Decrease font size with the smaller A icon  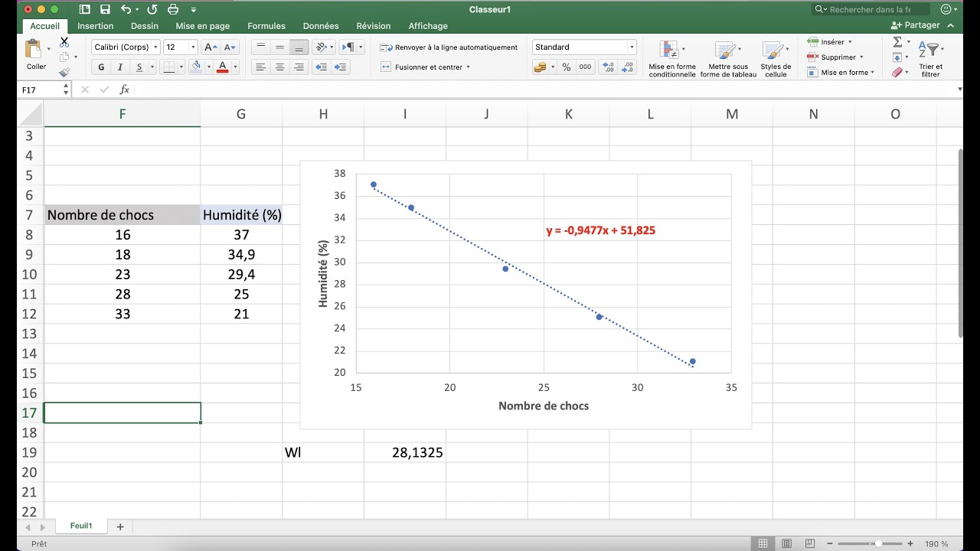coord(230,47)
